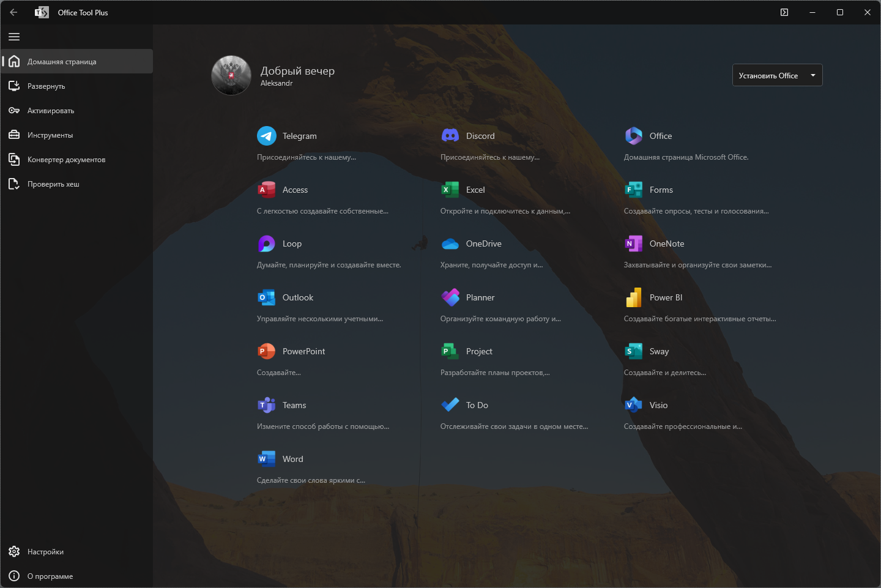Click the Excel app icon
This screenshot has height=588, width=881.
click(450, 190)
